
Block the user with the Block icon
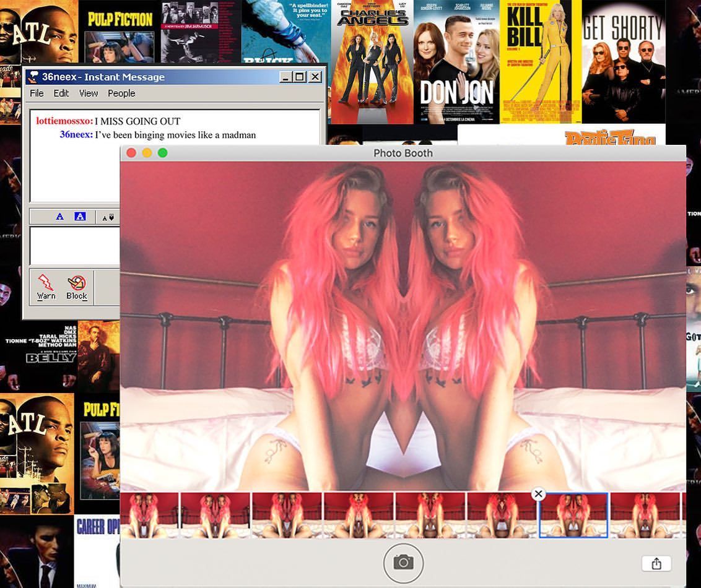pos(77,283)
